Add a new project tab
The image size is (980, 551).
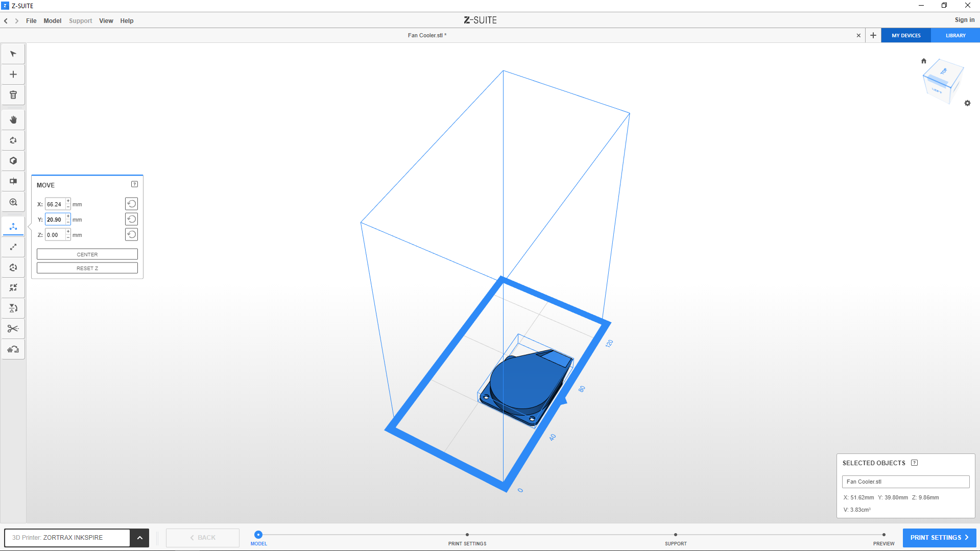click(873, 35)
